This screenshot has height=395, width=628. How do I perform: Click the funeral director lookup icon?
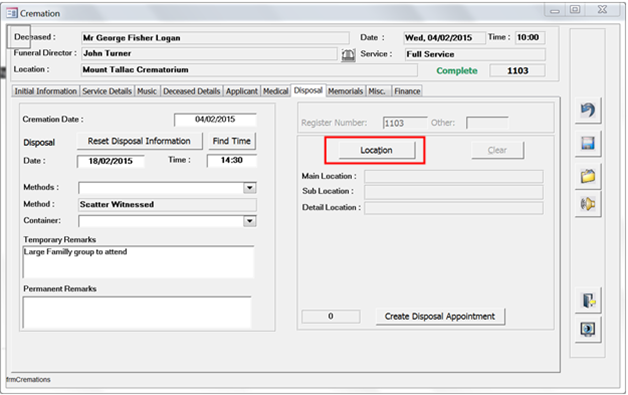[x=348, y=54]
